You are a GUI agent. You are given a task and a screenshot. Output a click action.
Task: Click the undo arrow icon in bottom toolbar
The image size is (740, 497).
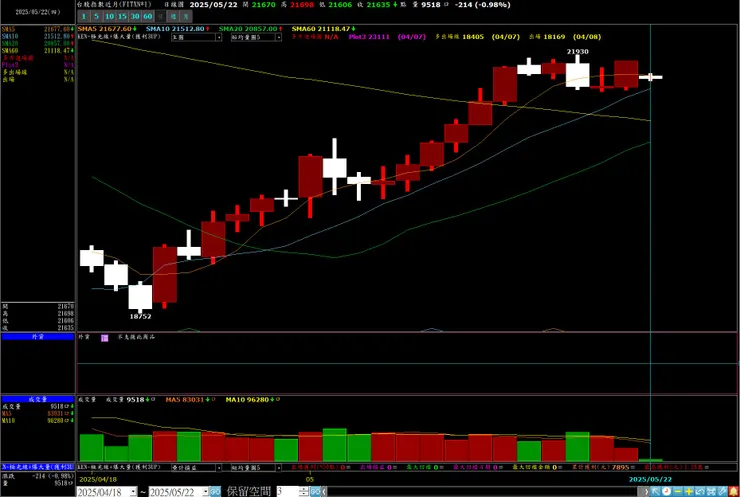pos(700,491)
